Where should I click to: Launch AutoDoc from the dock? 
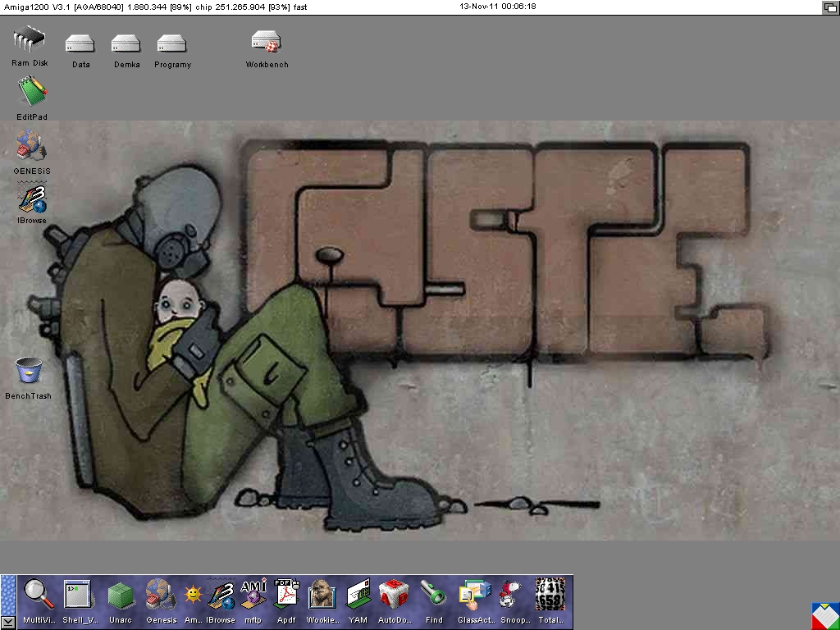394,595
